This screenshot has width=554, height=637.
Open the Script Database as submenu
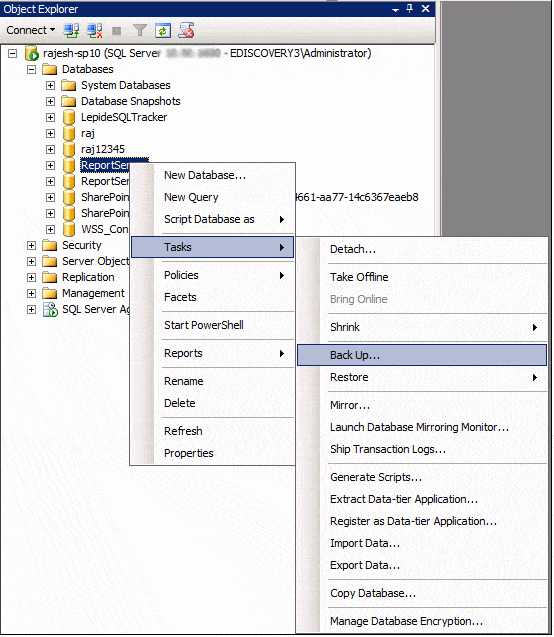(x=212, y=219)
